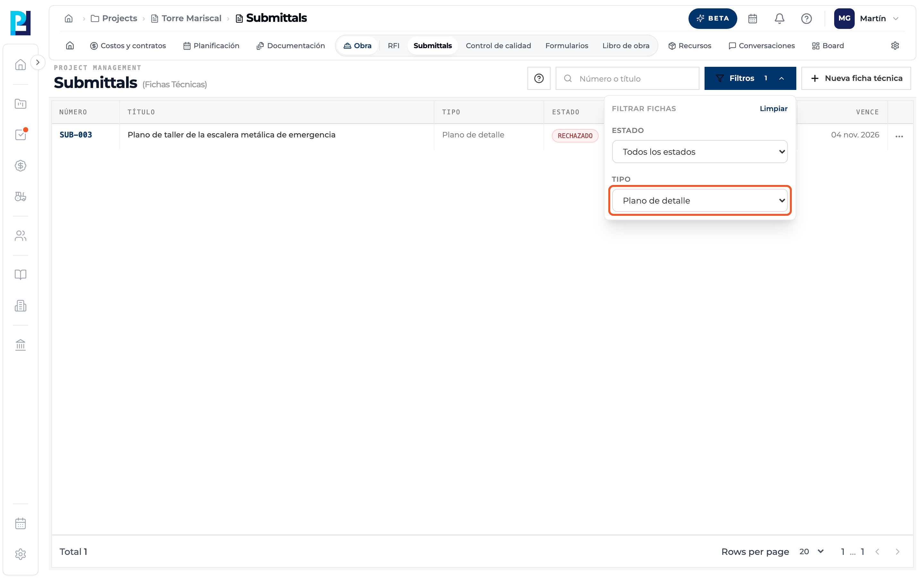
Task: Expand the left sidebar with the chevron
Action: click(38, 62)
